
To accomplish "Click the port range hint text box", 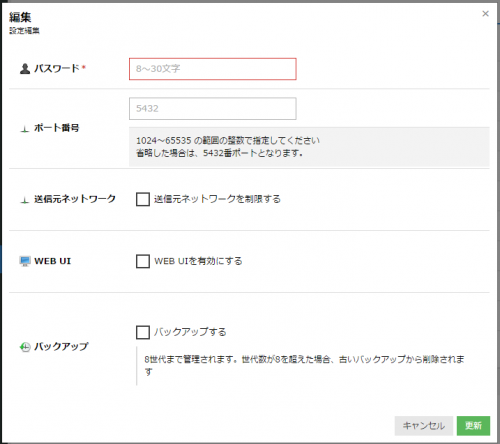I will (309, 147).
